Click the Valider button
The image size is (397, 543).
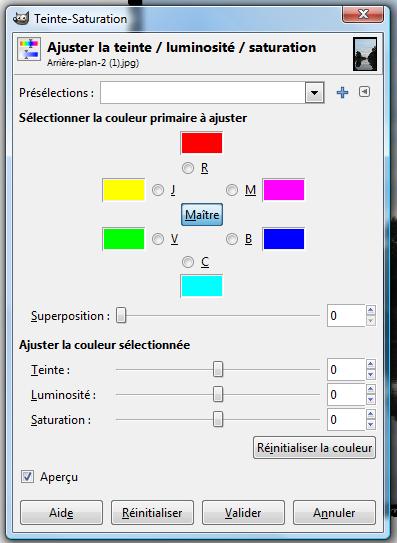pyautogui.click(x=243, y=513)
